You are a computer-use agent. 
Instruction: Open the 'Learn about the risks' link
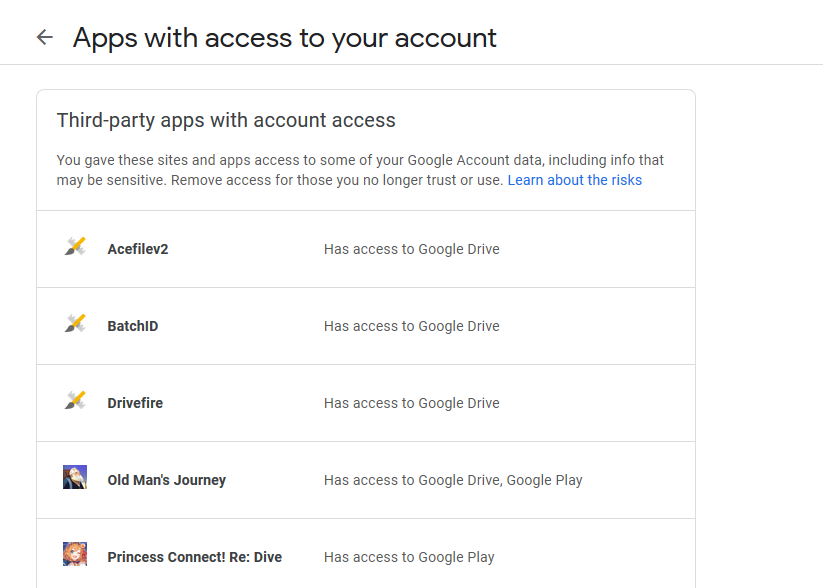575,180
